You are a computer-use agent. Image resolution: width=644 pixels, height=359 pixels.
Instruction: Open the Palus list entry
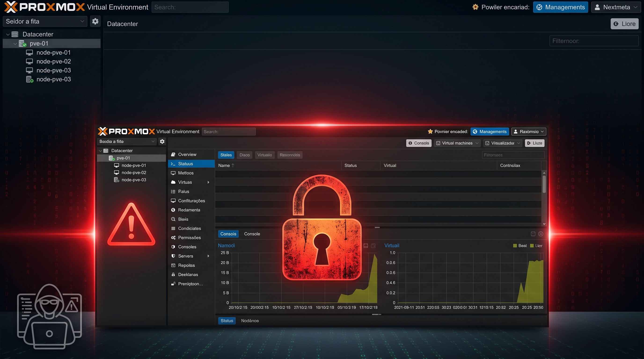[x=191, y=191]
